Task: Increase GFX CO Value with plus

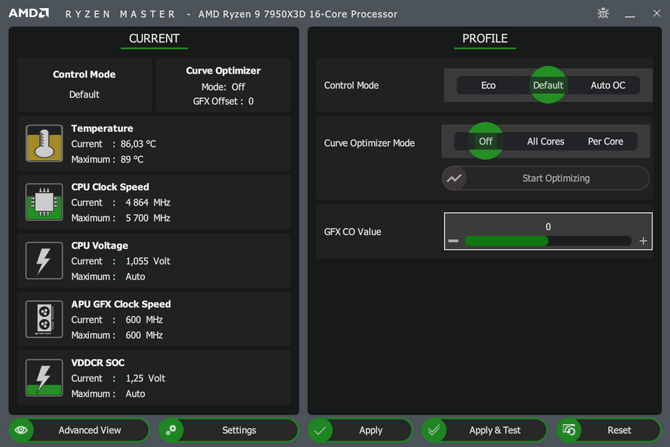Action: [x=643, y=241]
